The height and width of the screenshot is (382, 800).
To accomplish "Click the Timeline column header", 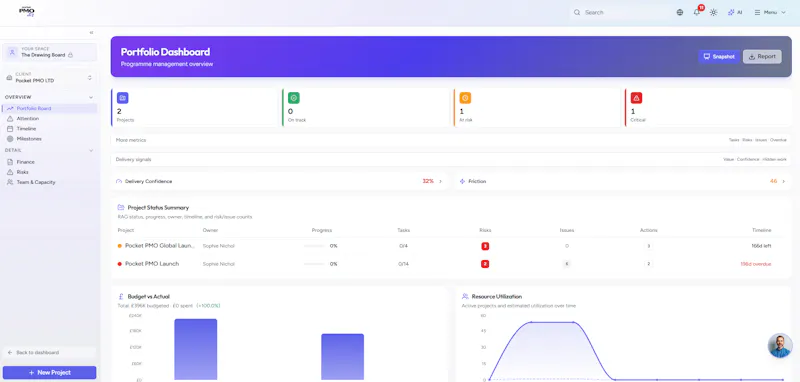I will tap(762, 231).
